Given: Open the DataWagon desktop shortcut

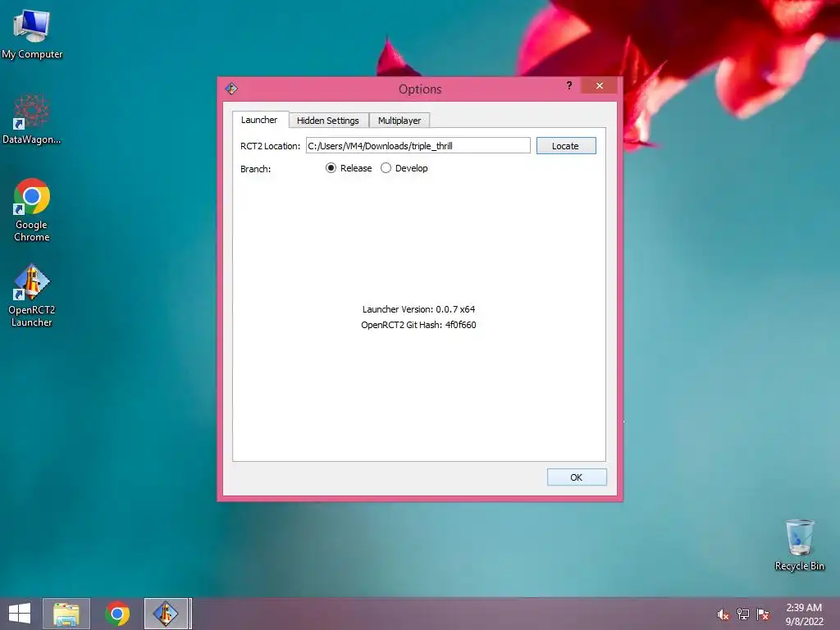Looking at the screenshot, I should [x=32, y=119].
